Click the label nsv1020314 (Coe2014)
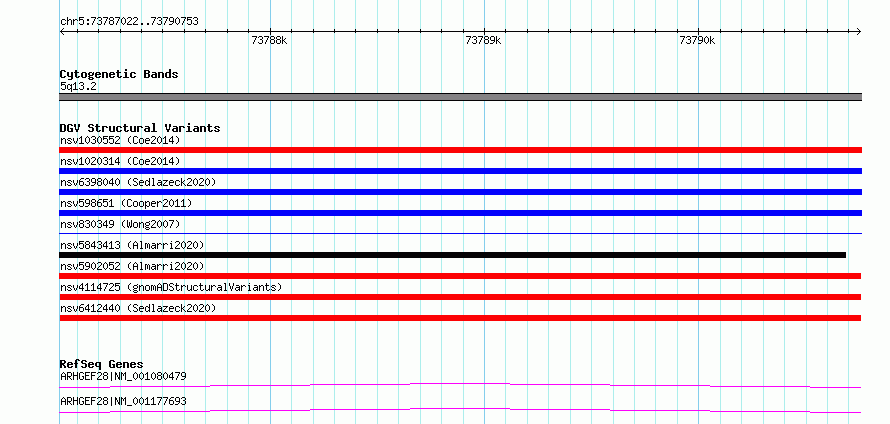Viewport: 890px width, 424px height. pyautogui.click(x=120, y=161)
